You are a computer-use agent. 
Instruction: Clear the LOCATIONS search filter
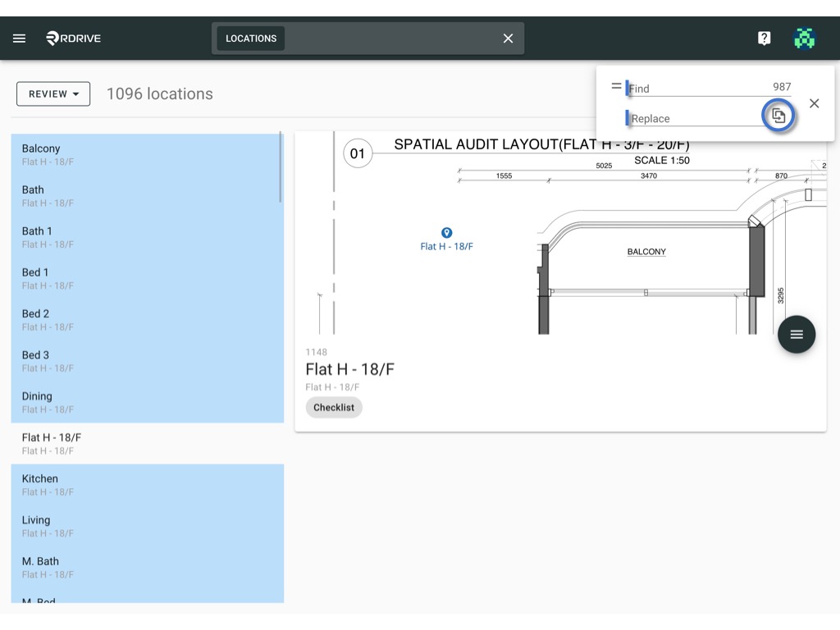(508, 38)
